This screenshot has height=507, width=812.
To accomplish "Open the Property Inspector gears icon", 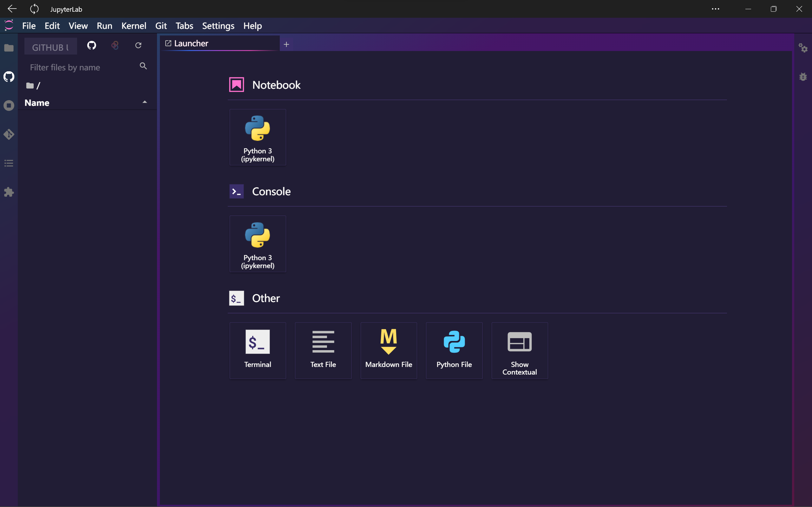I will [802, 48].
